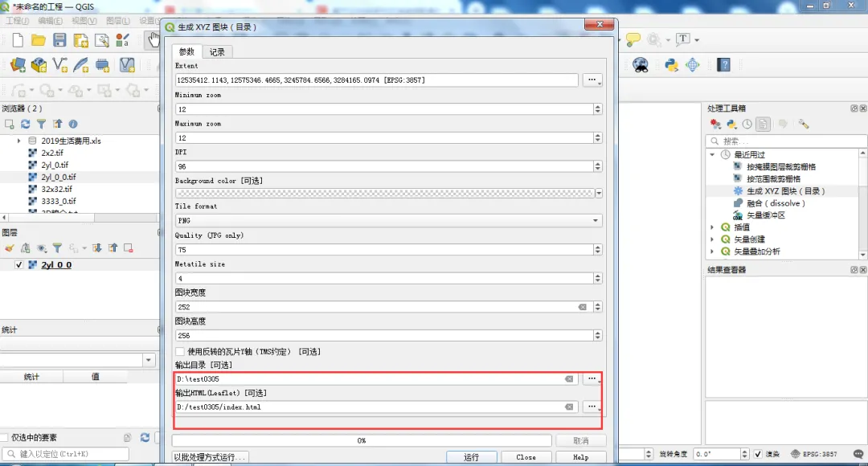Open the 编辑 menu
868x466 pixels.
50,20
